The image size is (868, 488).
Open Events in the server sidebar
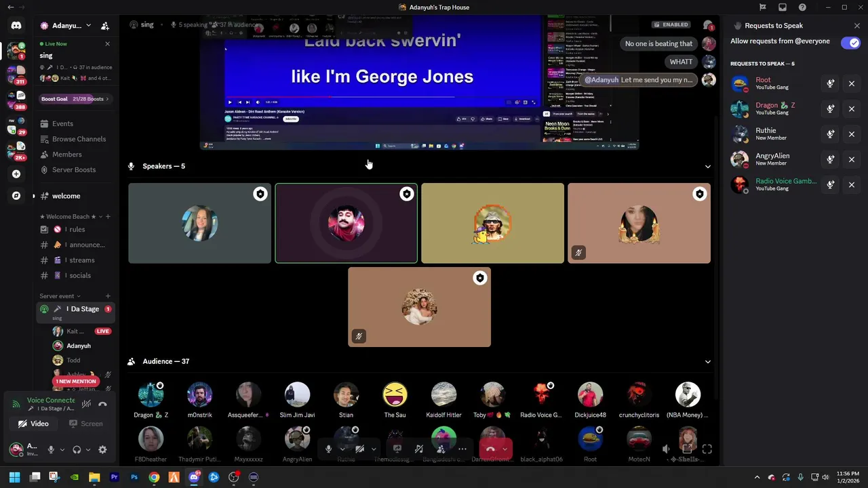[x=76, y=124]
